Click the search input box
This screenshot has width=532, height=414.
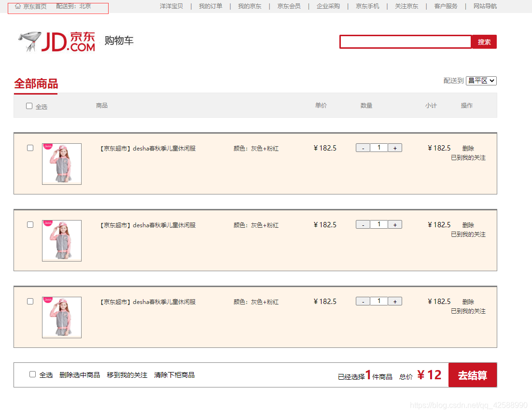tap(406, 41)
